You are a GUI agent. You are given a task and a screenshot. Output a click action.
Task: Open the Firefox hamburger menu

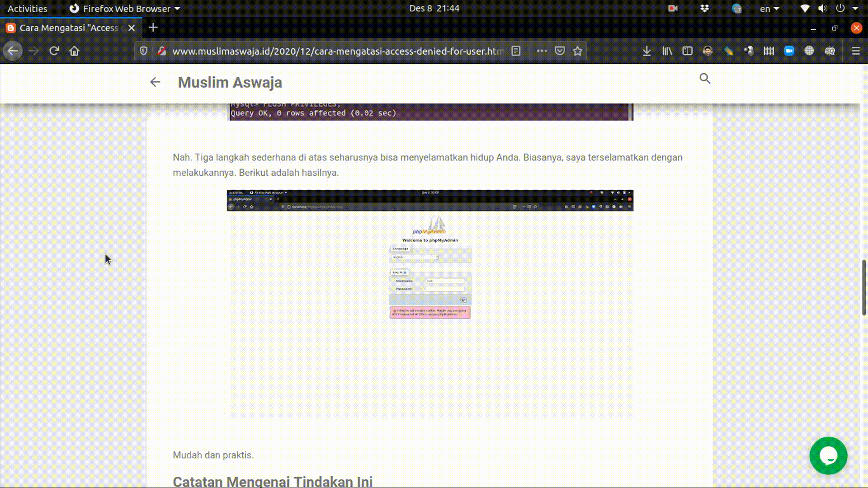click(x=856, y=51)
